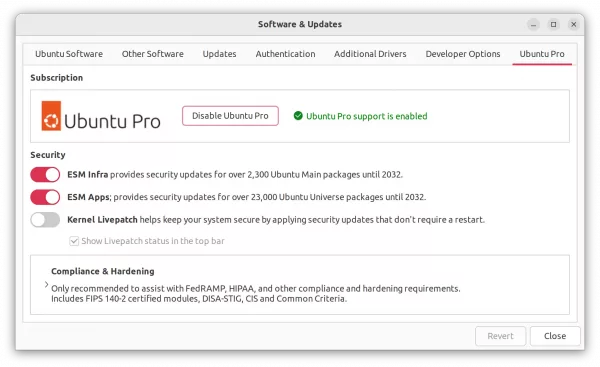Uncheck Show Livepatch status in the top bar
Viewport: 600px width, 367px height.
74,241
